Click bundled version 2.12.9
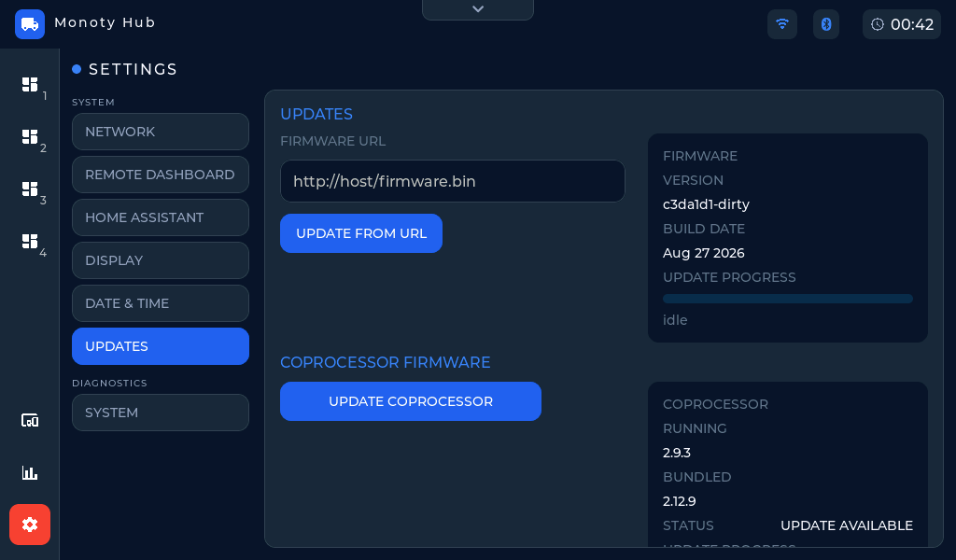Image resolution: width=956 pixels, height=560 pixels. point(680,501)
